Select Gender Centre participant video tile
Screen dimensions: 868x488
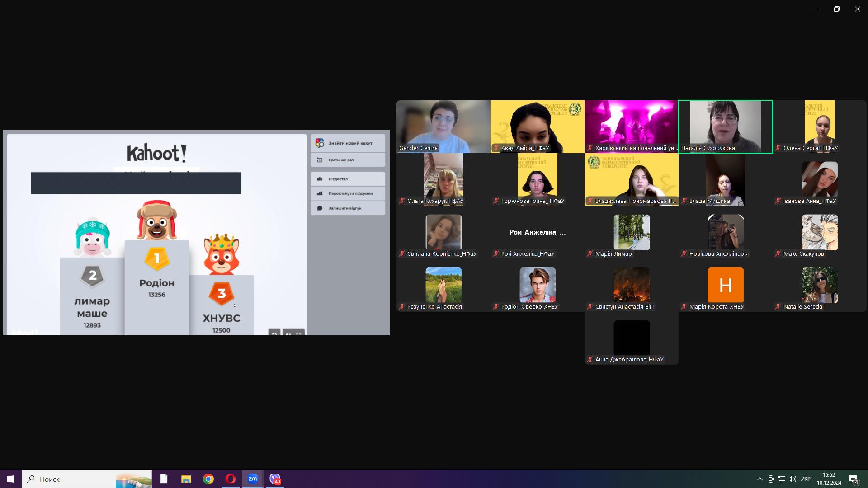point(443,127)
